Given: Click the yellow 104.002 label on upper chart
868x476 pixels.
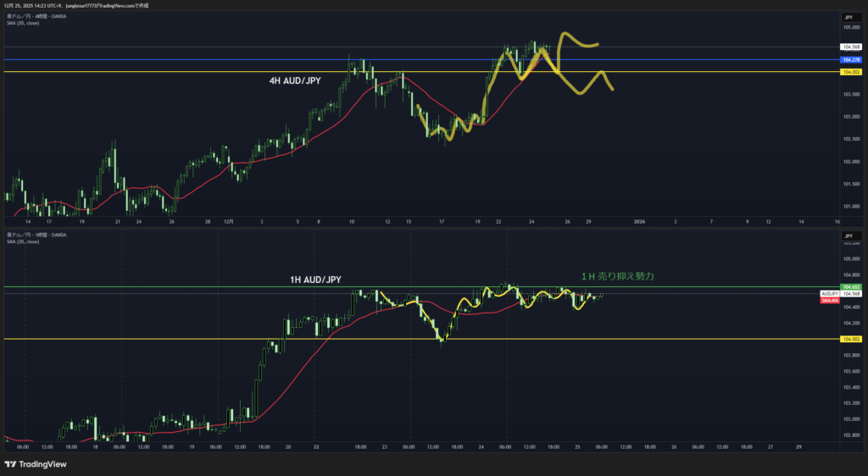Looking at the screenshot, I should coord(850,72).
